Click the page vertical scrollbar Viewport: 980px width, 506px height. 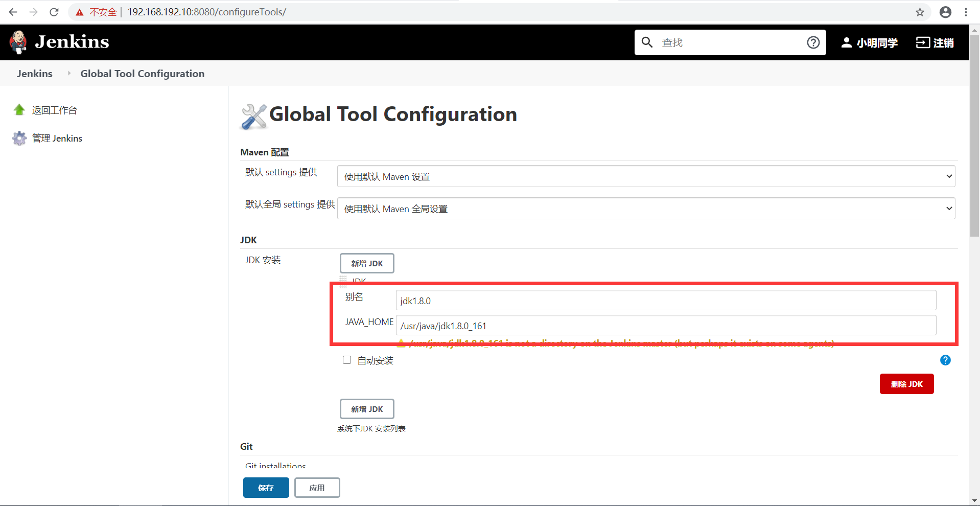tap(974, 135)
